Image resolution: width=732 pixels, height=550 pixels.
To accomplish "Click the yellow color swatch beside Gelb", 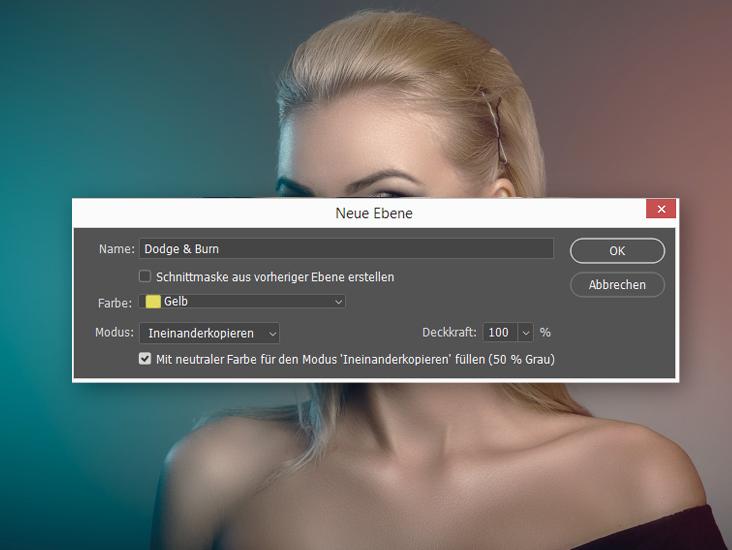I will click(x=153, y=301).
